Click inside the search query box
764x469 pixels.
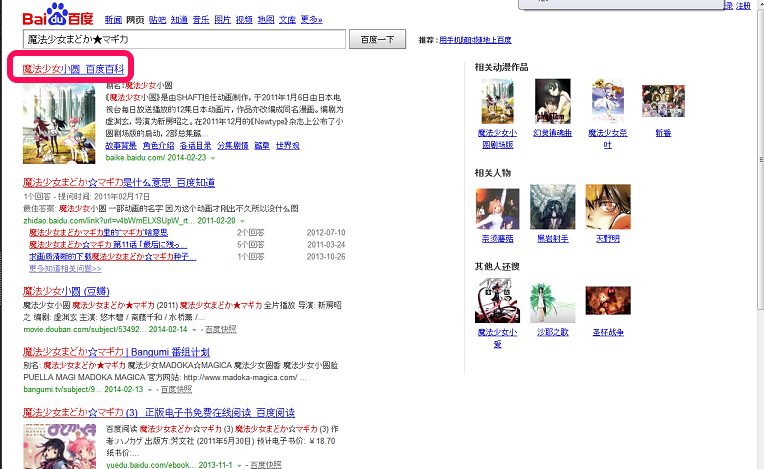[184, 39]
